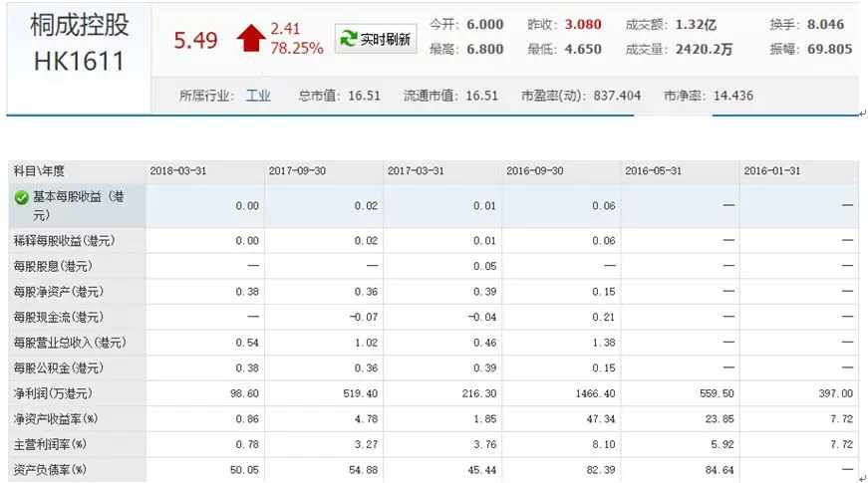Open the 工业 industry link
The width and height of the screenshot is (868, 483).
point(258,96)
